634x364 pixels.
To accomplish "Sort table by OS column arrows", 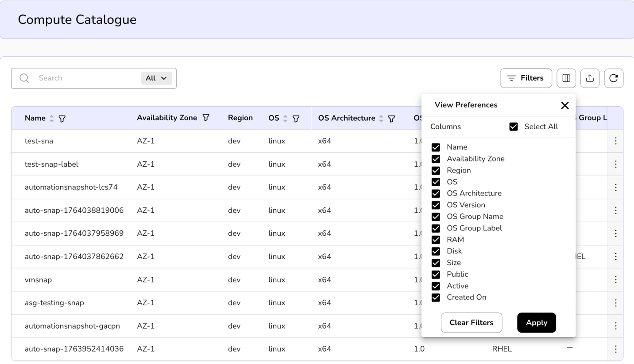I will [x=285, y=119].
